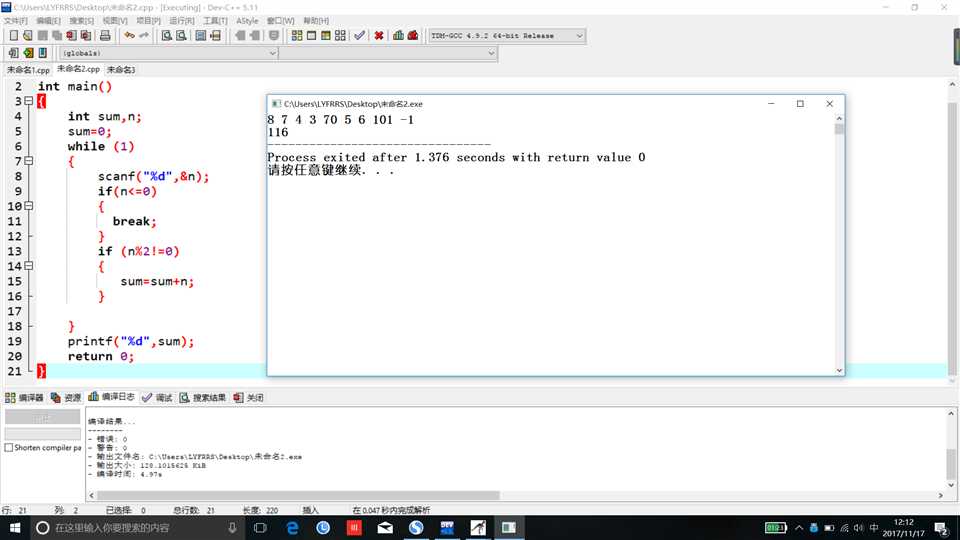Click the Run icon
Image resolution: width=960 pixels, height=540 pixels.
click(311, 36)
